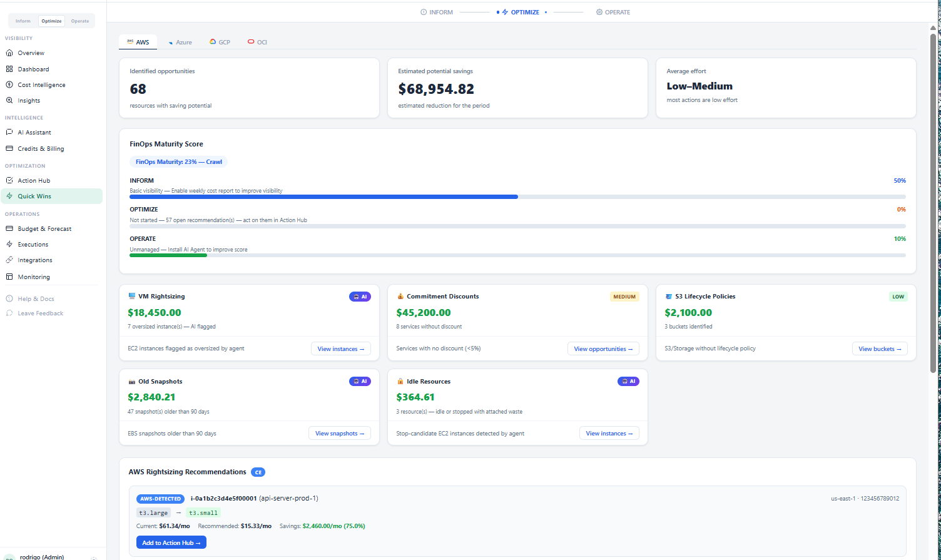Select the Cost Intelligence icon

[x=9, y=84]
